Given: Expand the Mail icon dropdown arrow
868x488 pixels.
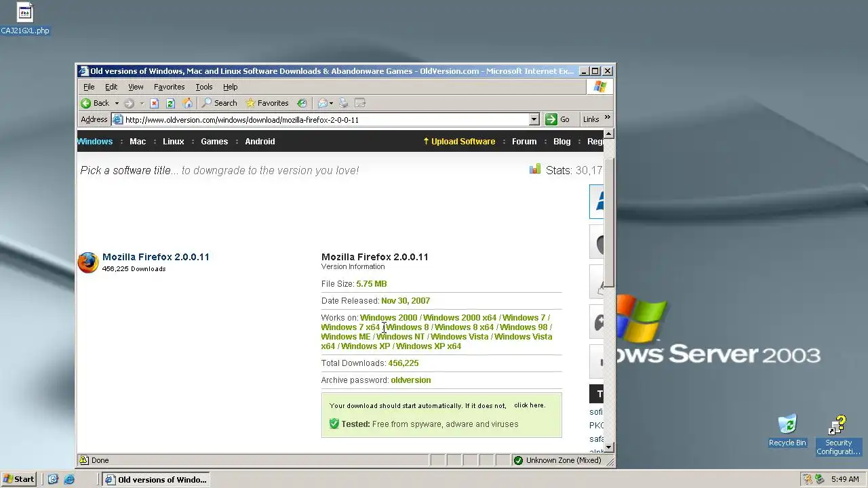Looking at the screenshot, I should tap(332, 103).
